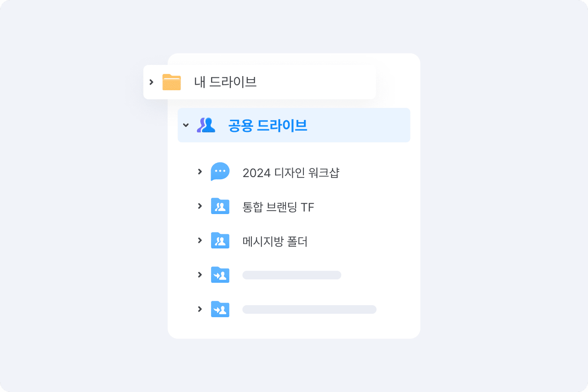Image resolution: width=588 pixels, height=392 pixels.
Task: Expand the 통합 브랜딩 TF folder
Action: click(200, 206)
